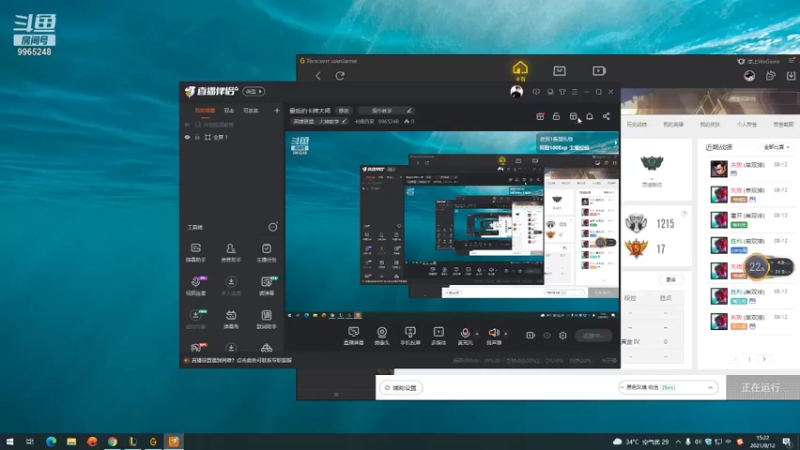Expand the speaker options arrow

[x=506, y=334]
